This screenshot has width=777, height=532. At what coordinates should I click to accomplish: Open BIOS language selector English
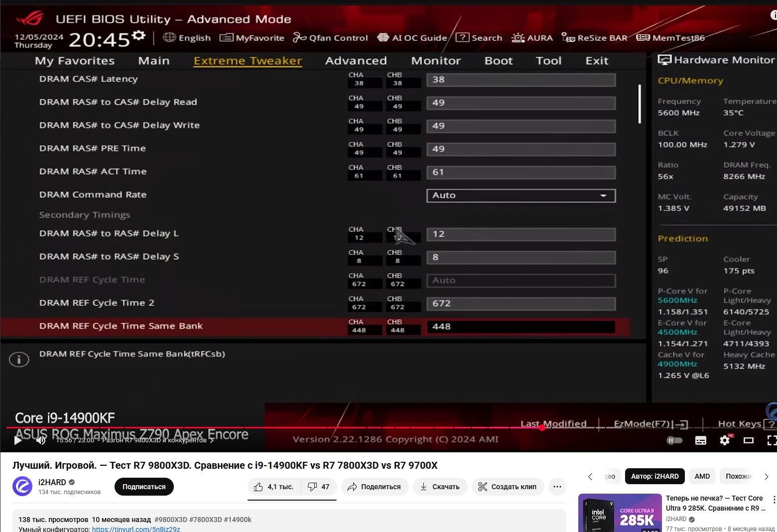(187, 38)
